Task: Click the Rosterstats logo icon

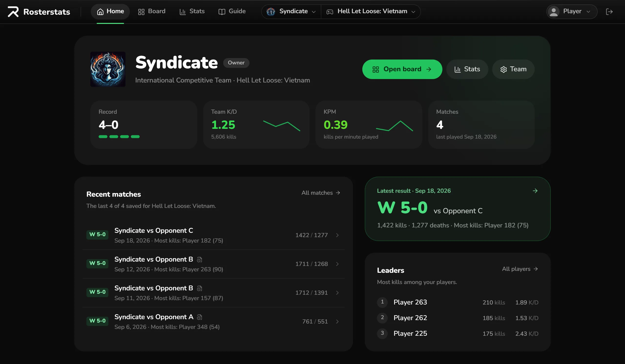Action: [13, 12]
